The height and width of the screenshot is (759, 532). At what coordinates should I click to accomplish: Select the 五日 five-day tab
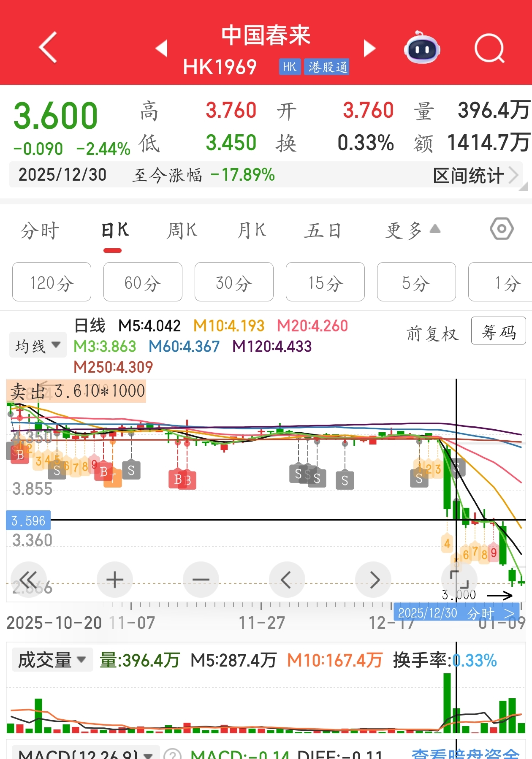coord(323,230)
